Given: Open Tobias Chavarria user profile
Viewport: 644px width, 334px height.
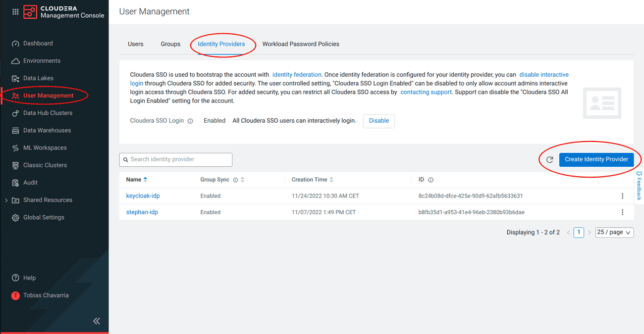Looking at the screenshot, I should 46,295.
